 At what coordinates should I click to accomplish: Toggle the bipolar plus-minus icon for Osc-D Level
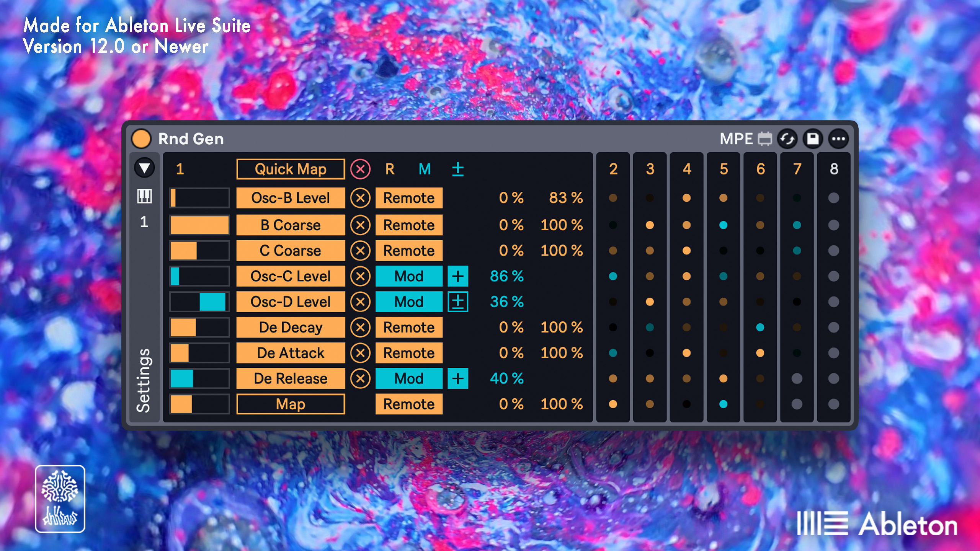[458, 302]
